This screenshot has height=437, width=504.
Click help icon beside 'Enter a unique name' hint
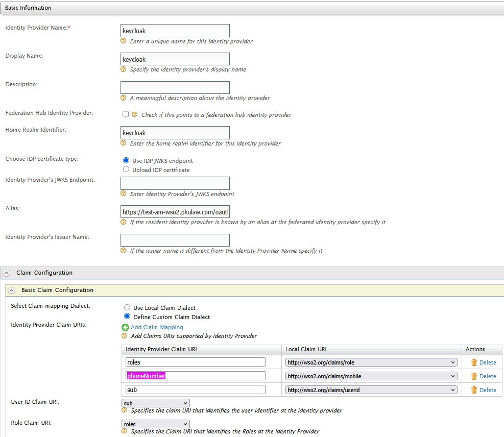124,41
